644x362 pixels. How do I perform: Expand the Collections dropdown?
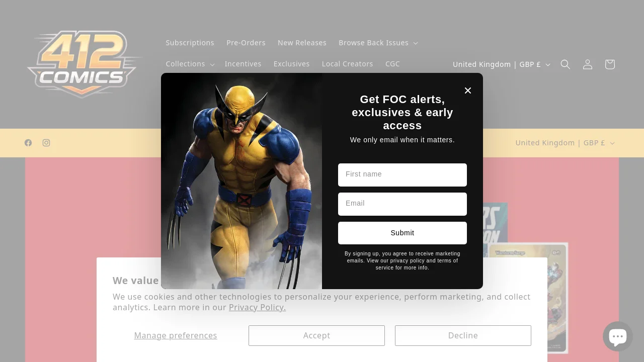coord(190,64)
